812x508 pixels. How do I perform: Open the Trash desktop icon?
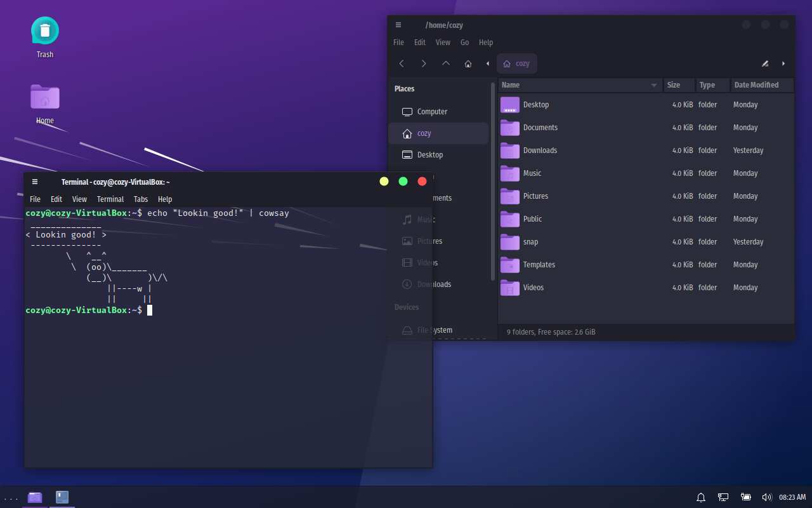pyautogui.click(x=45, y=30)
